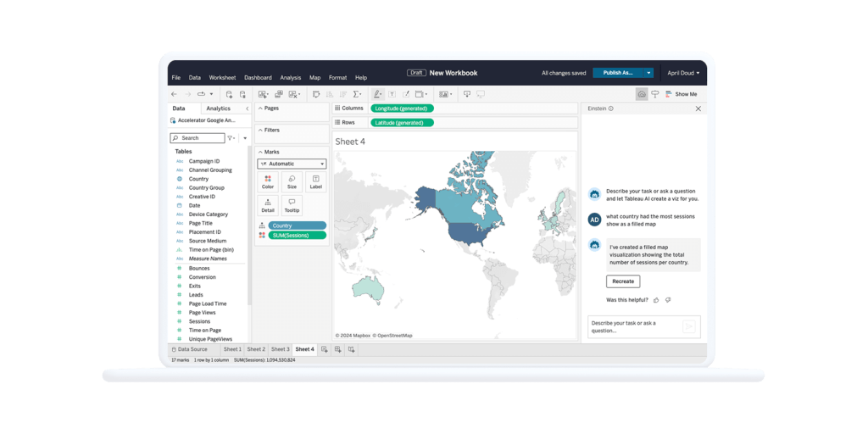Image resolution: width=868 pixels, height=434 pixels.
Task: Click the Format Workbook pencil toolbar icon
Action: tap(406, 94)
